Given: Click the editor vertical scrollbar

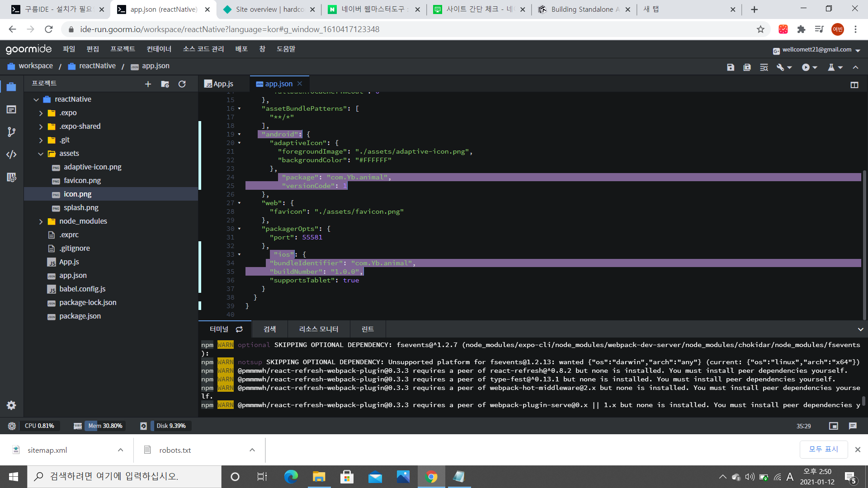Looking at the screenshot, I should pyautogui.click(x=864, y=244).
